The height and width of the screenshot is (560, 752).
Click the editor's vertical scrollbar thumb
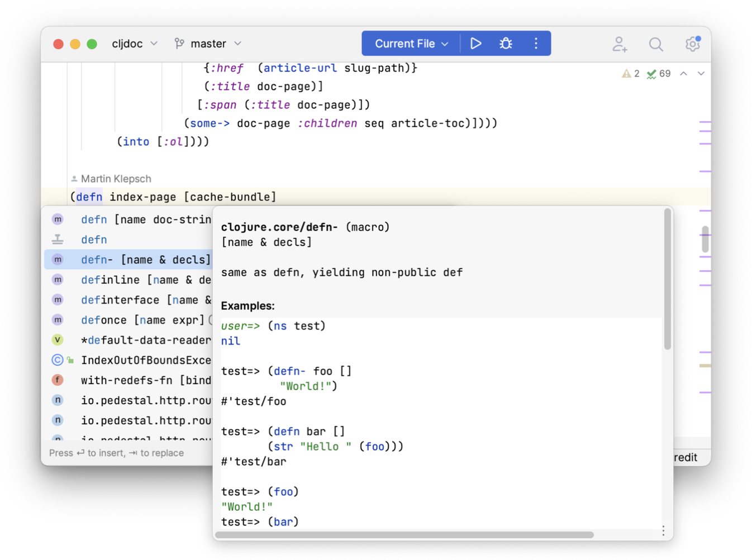pyautogui.click(x=705, y=239)
